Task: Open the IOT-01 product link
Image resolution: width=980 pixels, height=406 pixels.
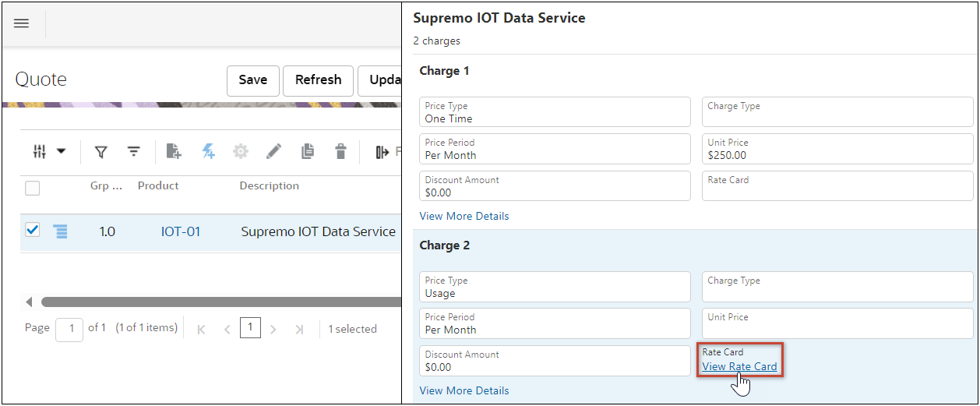Action: (181, 231)
